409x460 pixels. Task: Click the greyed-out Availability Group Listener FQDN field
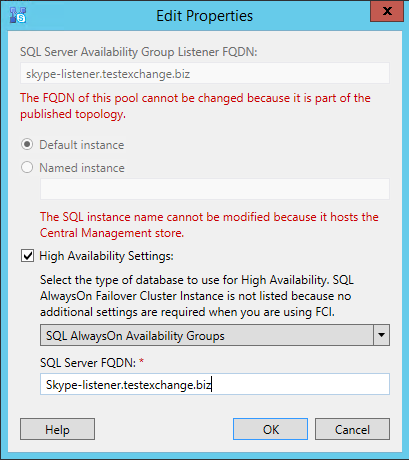point(205,73)
